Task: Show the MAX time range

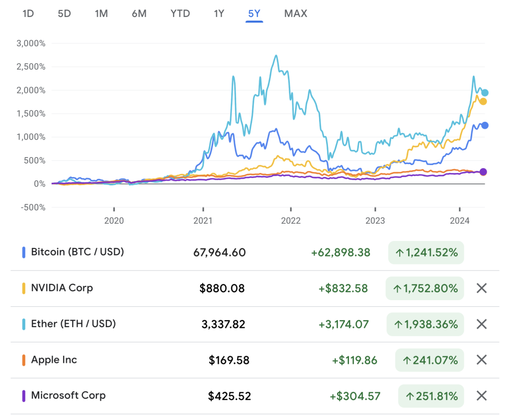Action: point(296,13)
